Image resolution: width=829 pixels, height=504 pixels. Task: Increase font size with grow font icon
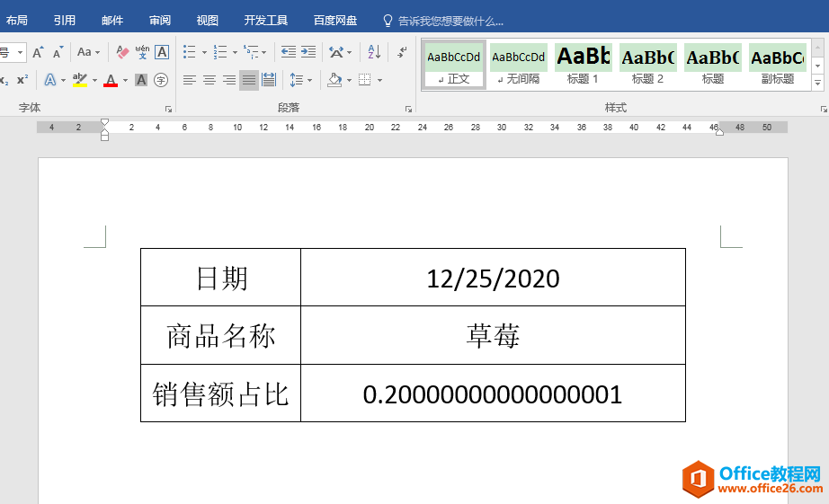(38, 52)
